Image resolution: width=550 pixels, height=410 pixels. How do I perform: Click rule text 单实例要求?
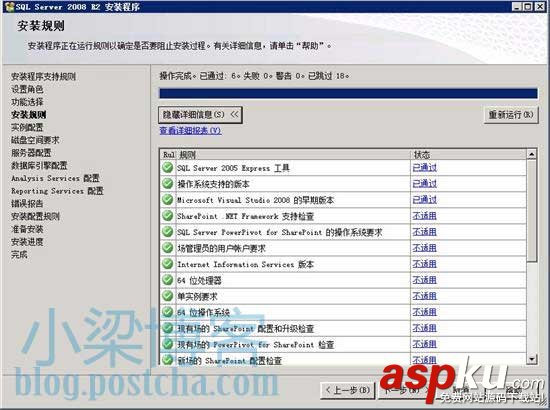197,296
